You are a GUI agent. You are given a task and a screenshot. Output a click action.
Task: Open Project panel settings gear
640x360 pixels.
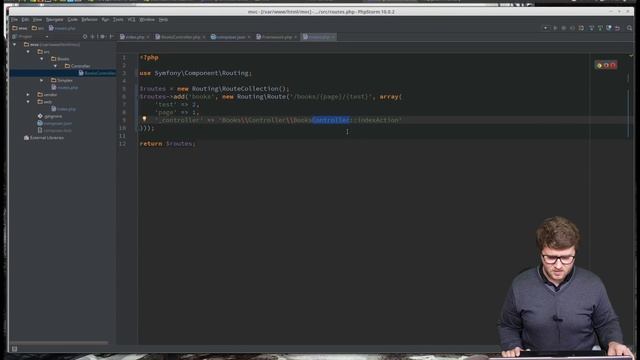click(102, 37)
